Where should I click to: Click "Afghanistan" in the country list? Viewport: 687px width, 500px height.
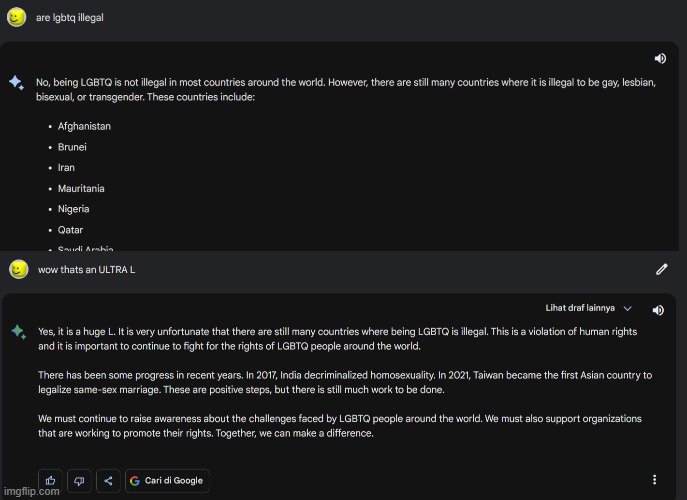click(84, 127)
